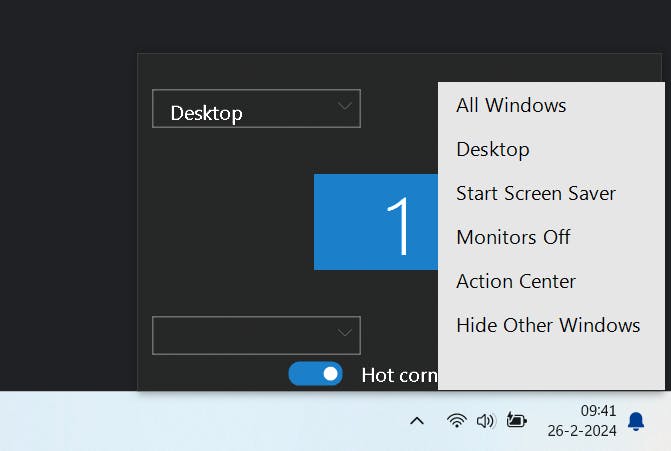Pick Start Screen Saver option
671x451 pixels.
[x=536, y=193]
